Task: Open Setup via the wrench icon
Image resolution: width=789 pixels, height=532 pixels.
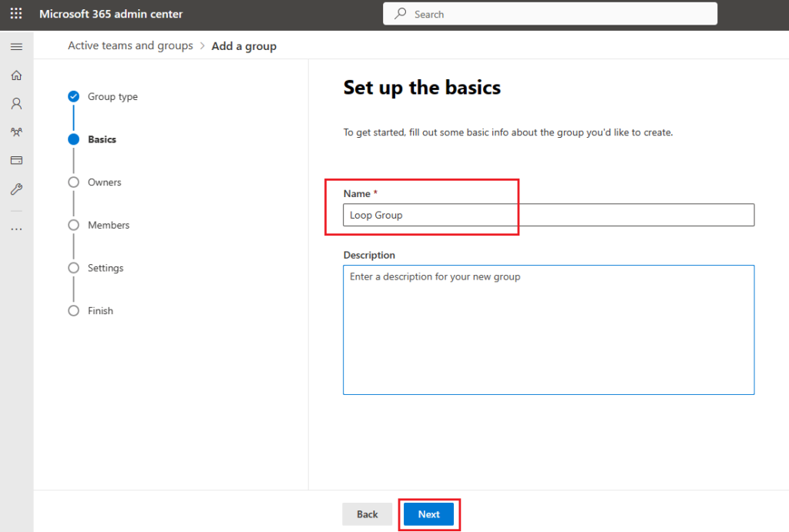Action: pos(15,189)
